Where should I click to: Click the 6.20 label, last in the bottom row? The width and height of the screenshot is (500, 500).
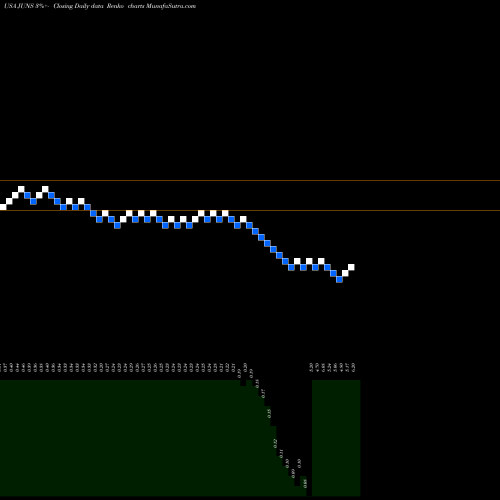[x=353, y=367]
